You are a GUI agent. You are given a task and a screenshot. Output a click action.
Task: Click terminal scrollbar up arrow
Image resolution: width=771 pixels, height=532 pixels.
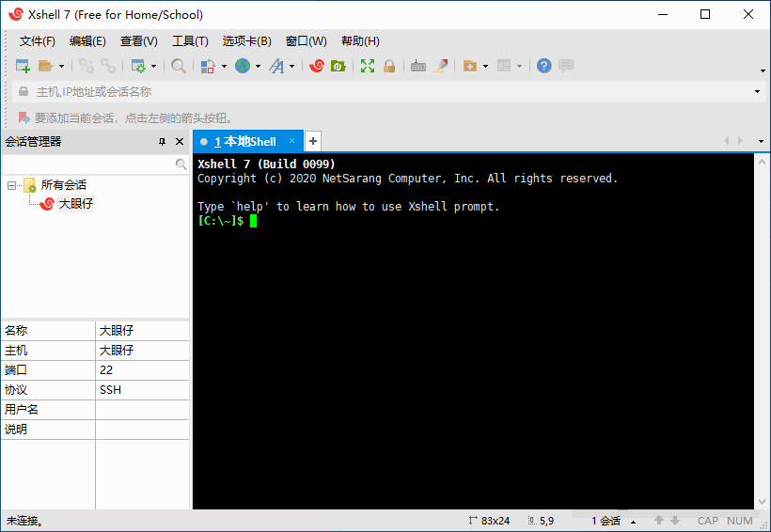(x=763, y=162)
